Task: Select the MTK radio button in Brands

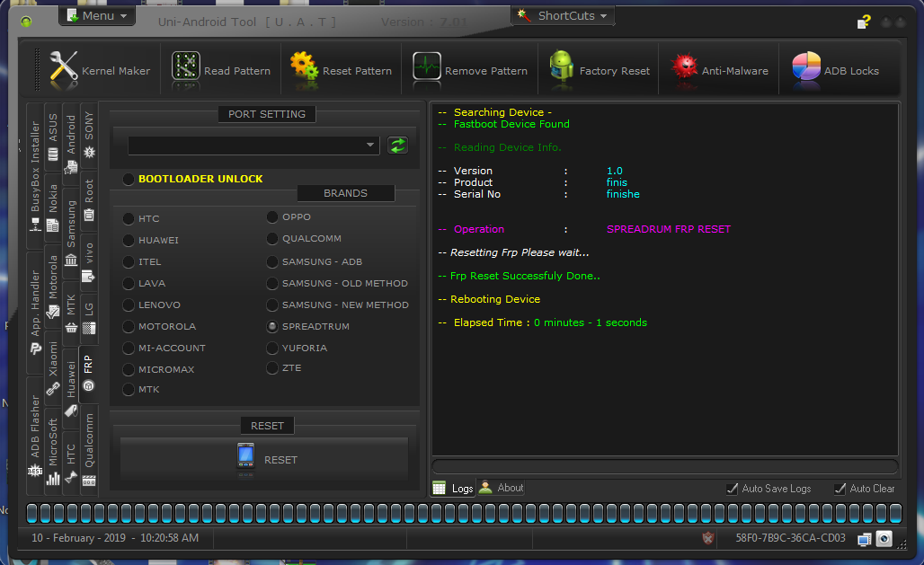Action: [x=141, y=390]
